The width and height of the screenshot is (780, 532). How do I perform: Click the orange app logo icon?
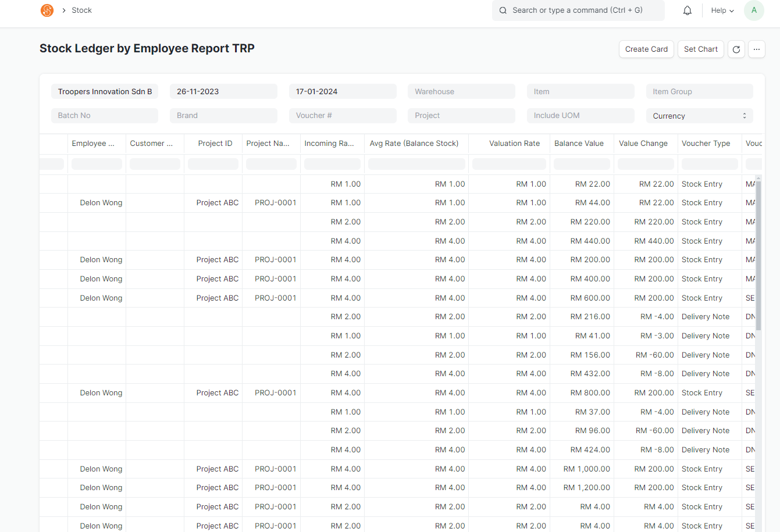tap(47, 10)
